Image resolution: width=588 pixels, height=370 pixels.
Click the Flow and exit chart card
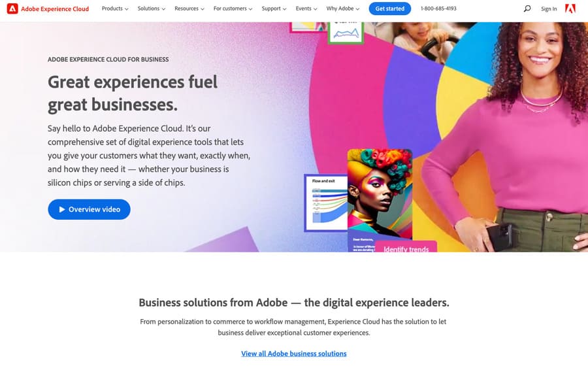click(x=325, y=201)
